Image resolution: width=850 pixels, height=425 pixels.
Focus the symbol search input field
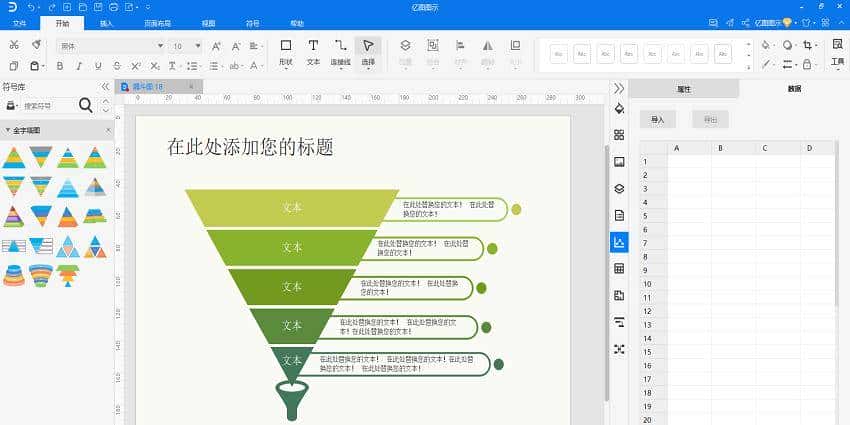point(49,105)
